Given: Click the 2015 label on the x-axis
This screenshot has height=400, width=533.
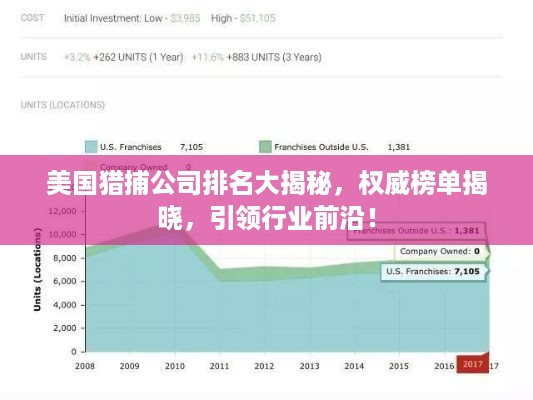Looking at the screenshot, I should coord(399,366).
